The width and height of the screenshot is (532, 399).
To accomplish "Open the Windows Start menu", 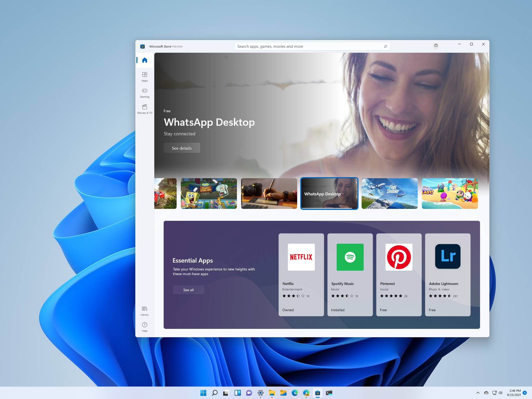I will [203, 393].
